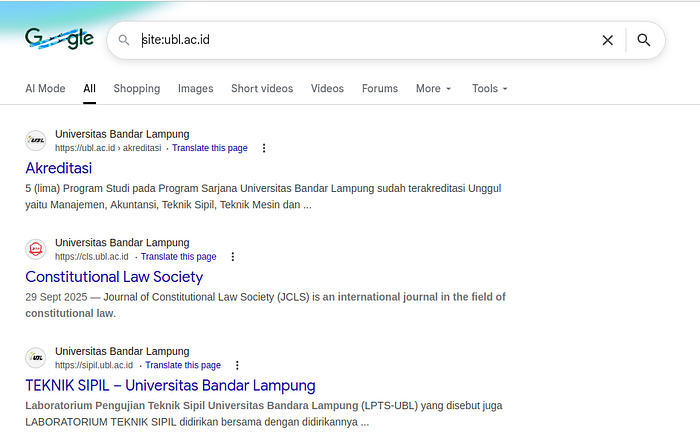Click Universitas Bandar Lampung name above Akreditasi
This screenshot has height=439, width=700.
click(122, 134)
